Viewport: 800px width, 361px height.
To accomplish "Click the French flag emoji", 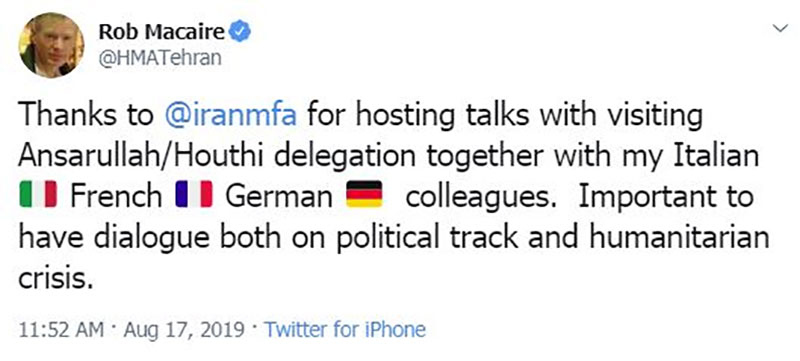I will (x=193, y=195).
